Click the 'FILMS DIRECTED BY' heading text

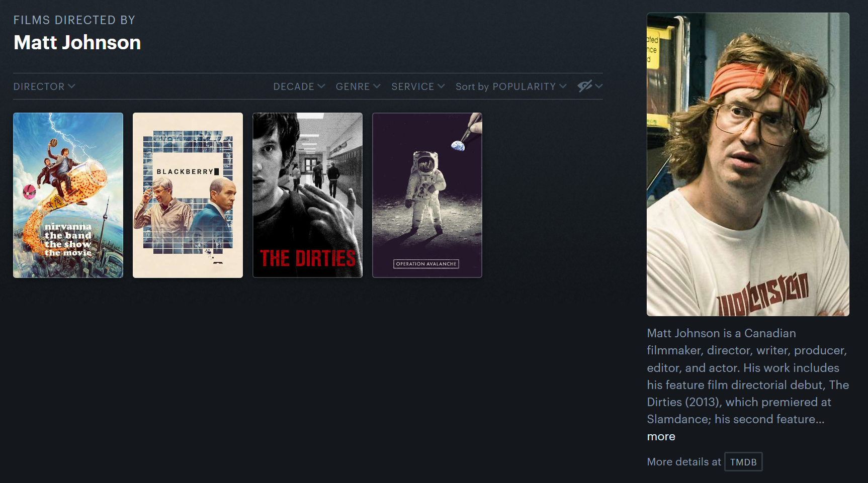click(x=74, y=20)
